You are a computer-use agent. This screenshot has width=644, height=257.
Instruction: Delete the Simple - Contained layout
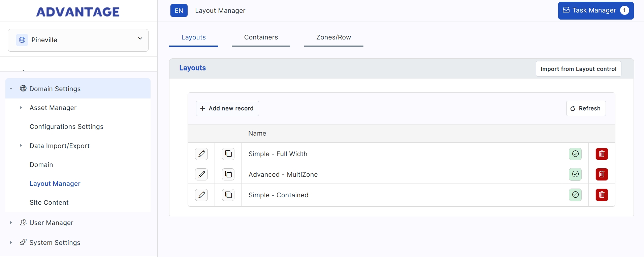tap(602, 195)
